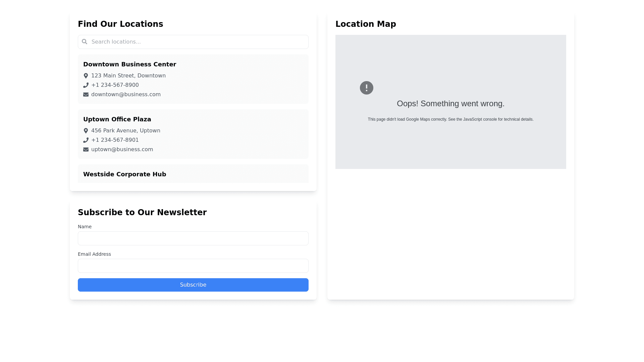
Task: Click downtown@business.com email address
Action: click(126, 95)
